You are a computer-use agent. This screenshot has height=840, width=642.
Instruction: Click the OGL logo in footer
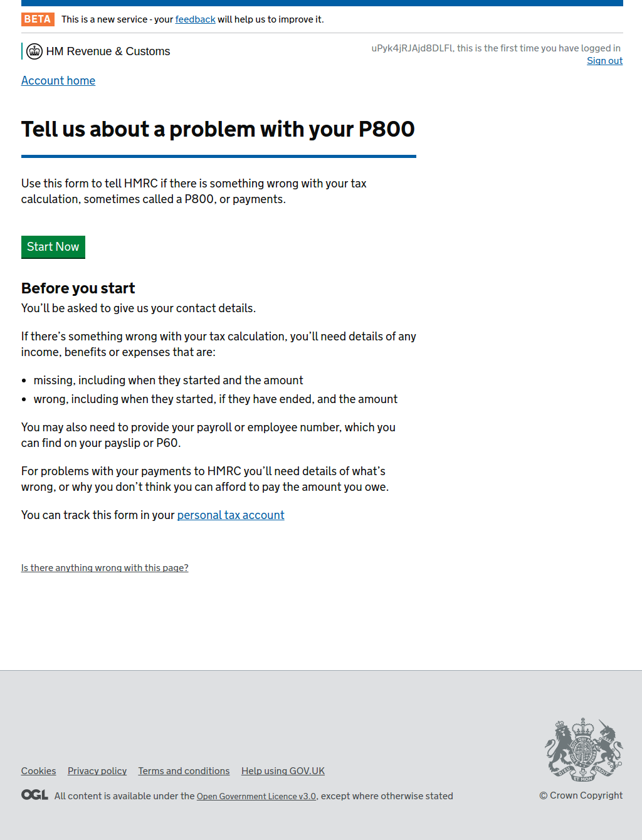[34, 795]
